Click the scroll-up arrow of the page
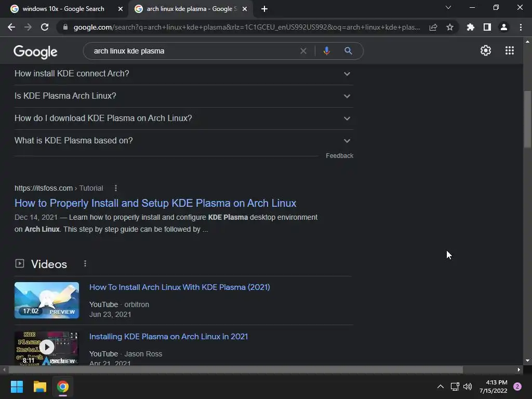Screen dimensions: 532x399 (x=527, y=42)
